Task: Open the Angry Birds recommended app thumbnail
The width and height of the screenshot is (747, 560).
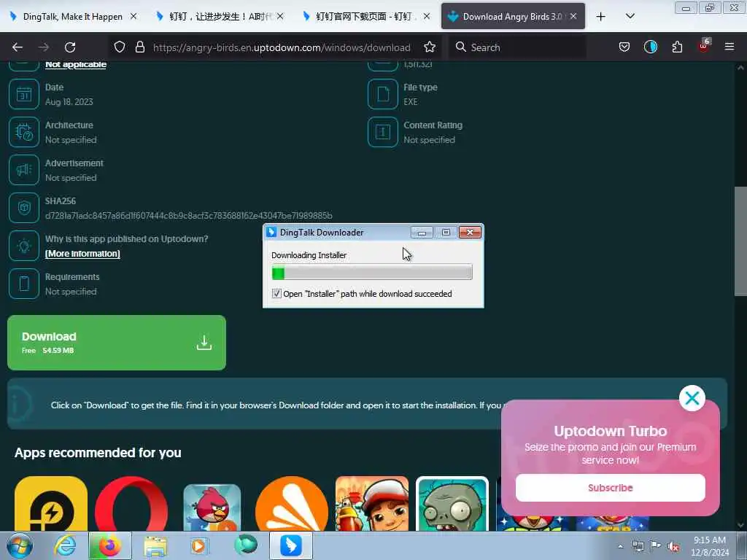Action: (212, 507)
